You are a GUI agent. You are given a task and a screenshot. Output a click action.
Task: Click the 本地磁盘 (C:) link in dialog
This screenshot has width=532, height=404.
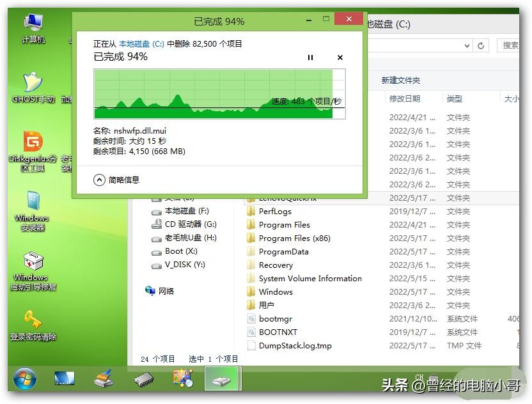pos(141,44)
